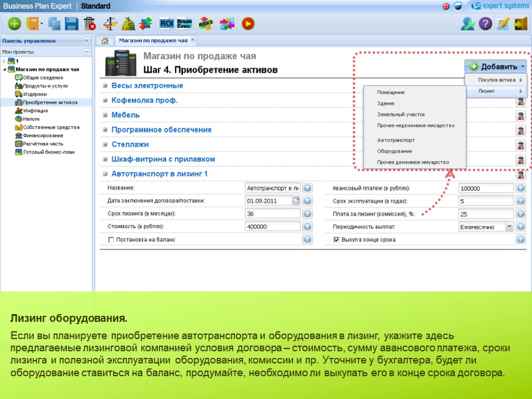Open the home tab icon
Viewport: 532px width, 399px height.
tap(105, 41)
